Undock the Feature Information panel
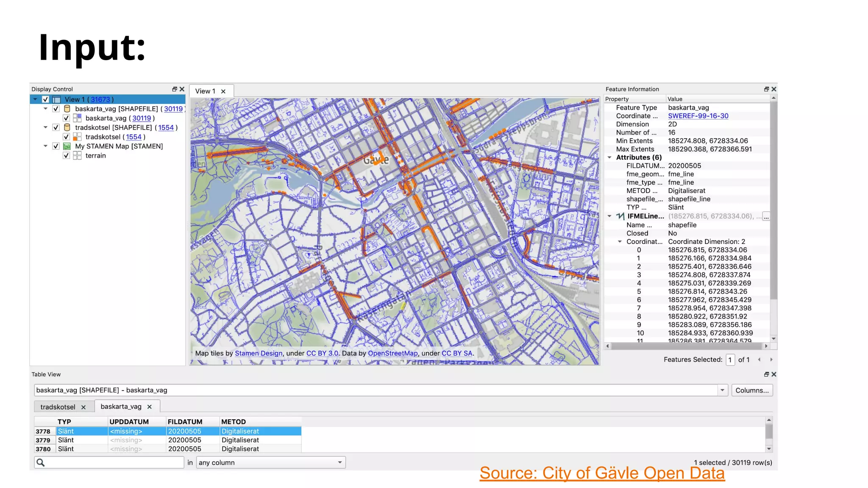The width and height of the screenshot is (868, 488). (766, 89)
